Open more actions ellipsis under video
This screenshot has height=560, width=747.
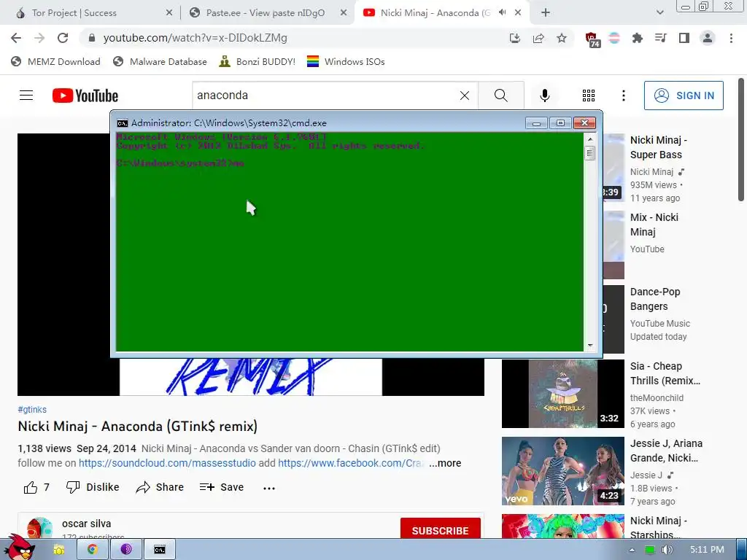(269, 488)
